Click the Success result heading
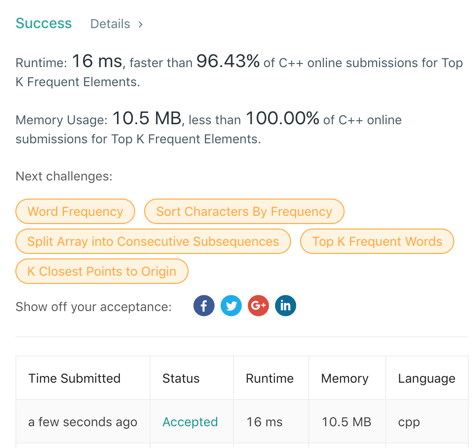 44,24
